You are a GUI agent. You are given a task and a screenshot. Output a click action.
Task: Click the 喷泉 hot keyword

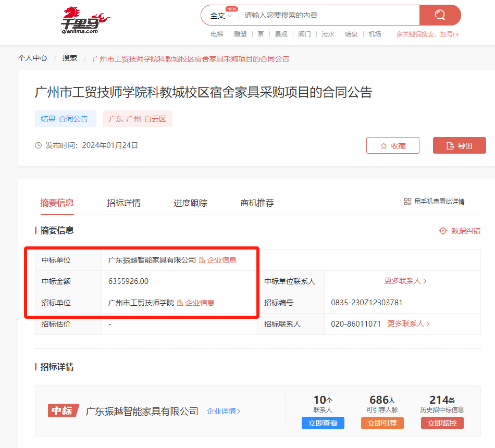click(x=351, y=34)
